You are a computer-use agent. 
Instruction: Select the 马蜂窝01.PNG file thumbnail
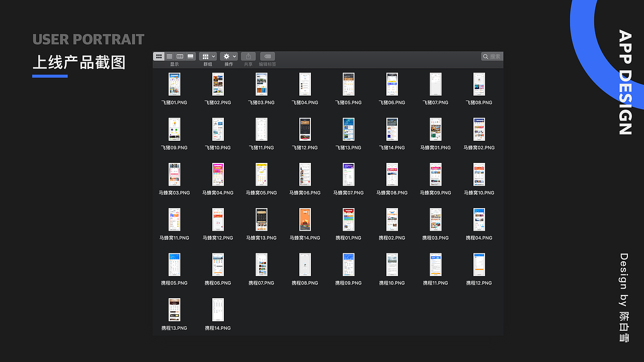click(x=436, y=129)
